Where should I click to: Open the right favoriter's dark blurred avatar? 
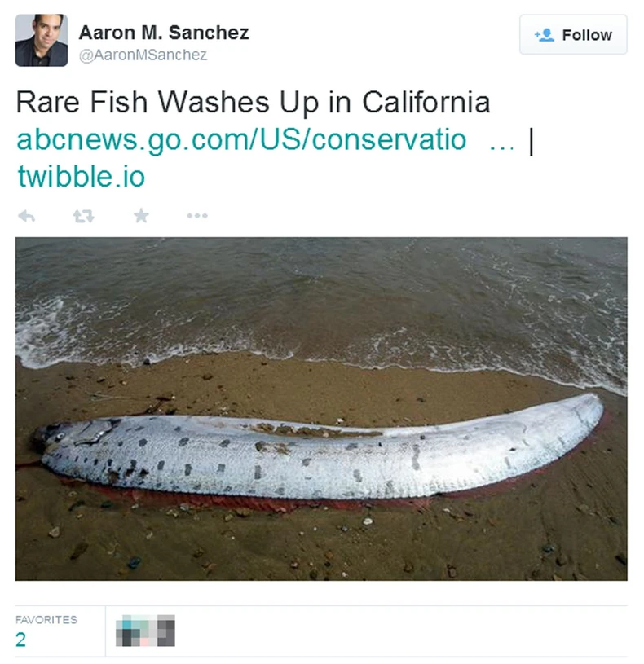pos(166,631)
